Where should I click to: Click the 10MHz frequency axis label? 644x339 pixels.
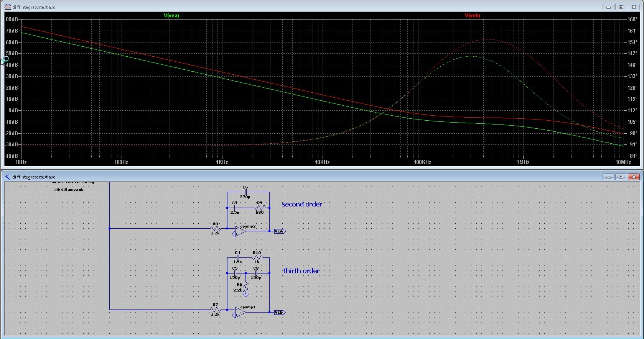click(623, 162)
